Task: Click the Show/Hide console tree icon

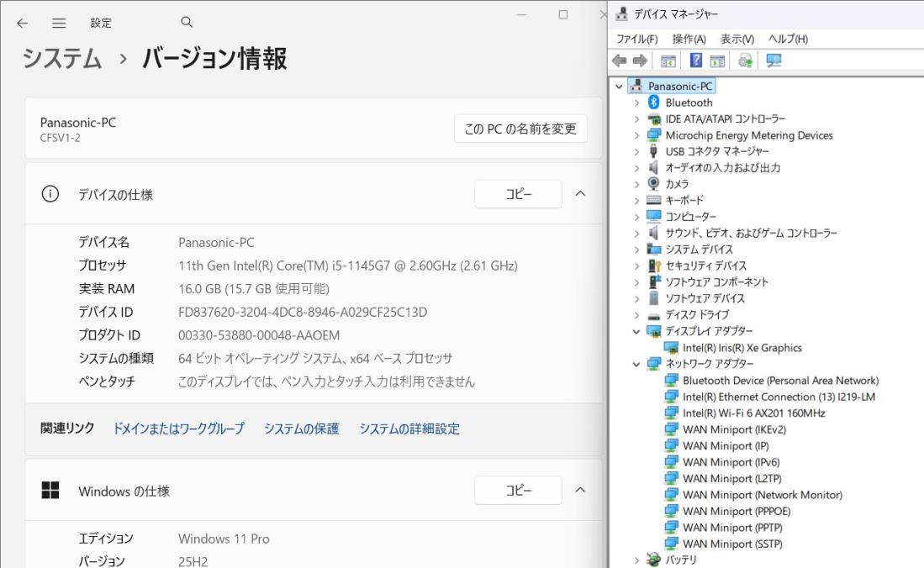Action: point(668,60)
